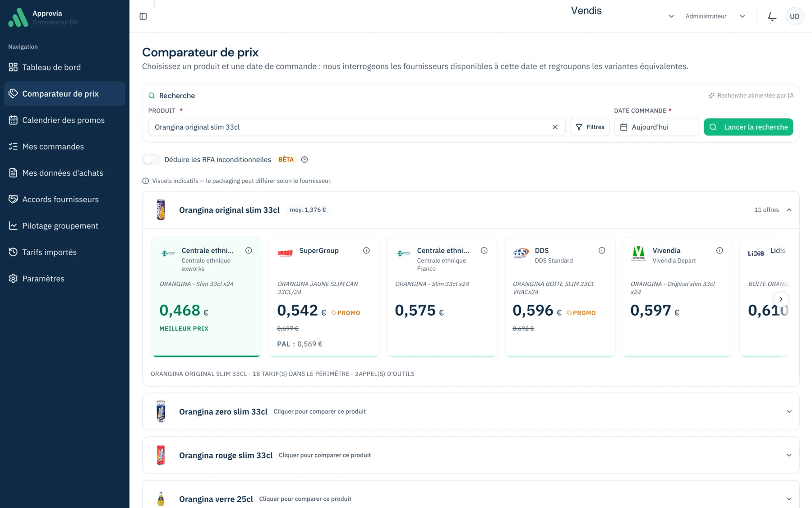Screen dimensions: 812x508
Task: Click the 0,575 € price
Action: click(419, 311)
